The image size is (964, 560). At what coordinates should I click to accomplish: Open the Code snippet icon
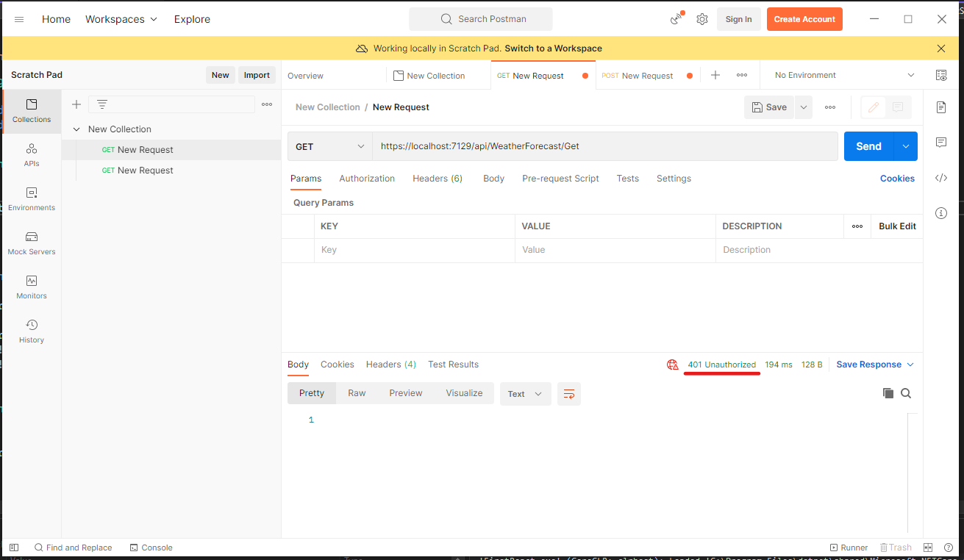(941, 178)
